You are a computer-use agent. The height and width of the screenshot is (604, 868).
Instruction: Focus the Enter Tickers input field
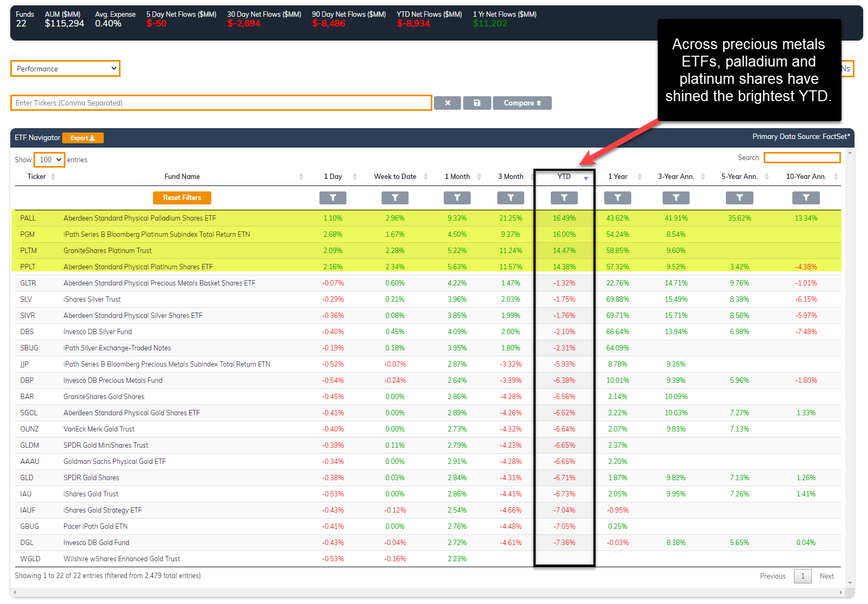click(x=221, y=103)
